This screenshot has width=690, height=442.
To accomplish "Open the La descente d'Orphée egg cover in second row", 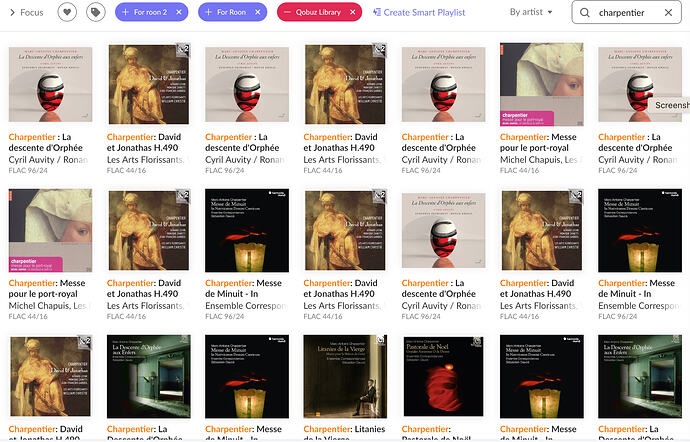I will click(444, 230).
